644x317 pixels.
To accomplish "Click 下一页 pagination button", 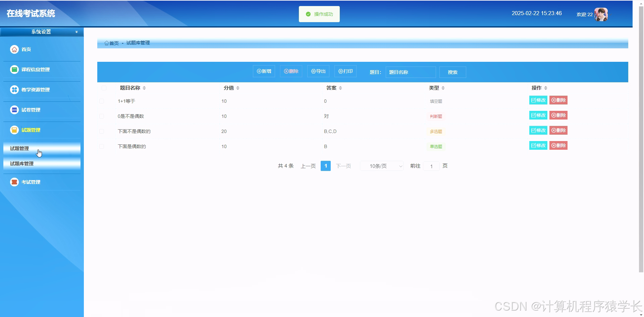I will coord(343,166).
